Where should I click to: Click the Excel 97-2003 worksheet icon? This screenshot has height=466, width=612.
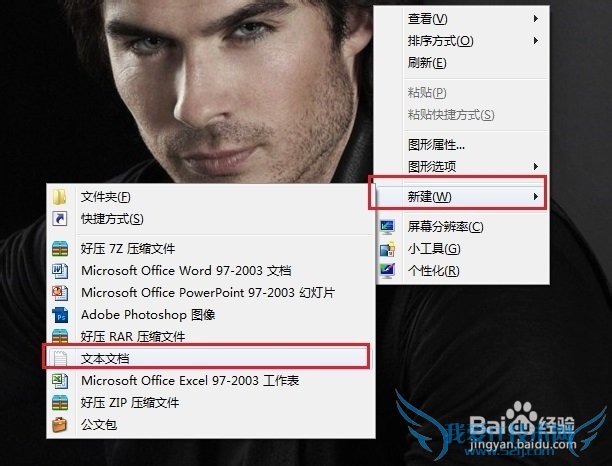[x=60, y=381]
